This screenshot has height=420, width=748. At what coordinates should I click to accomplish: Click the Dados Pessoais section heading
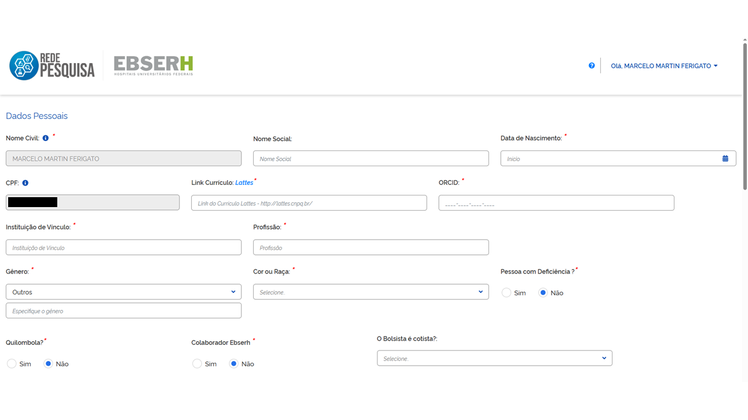click(x=37, y=116)
